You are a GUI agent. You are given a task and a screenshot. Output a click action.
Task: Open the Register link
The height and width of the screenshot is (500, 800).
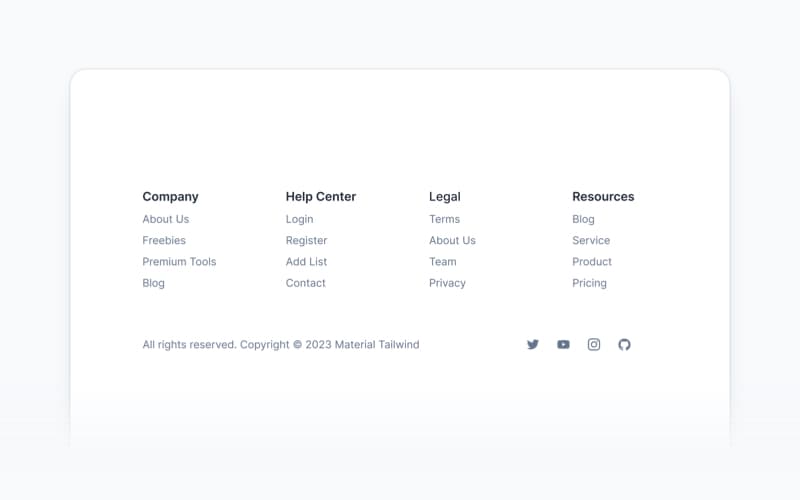[306, 240]
